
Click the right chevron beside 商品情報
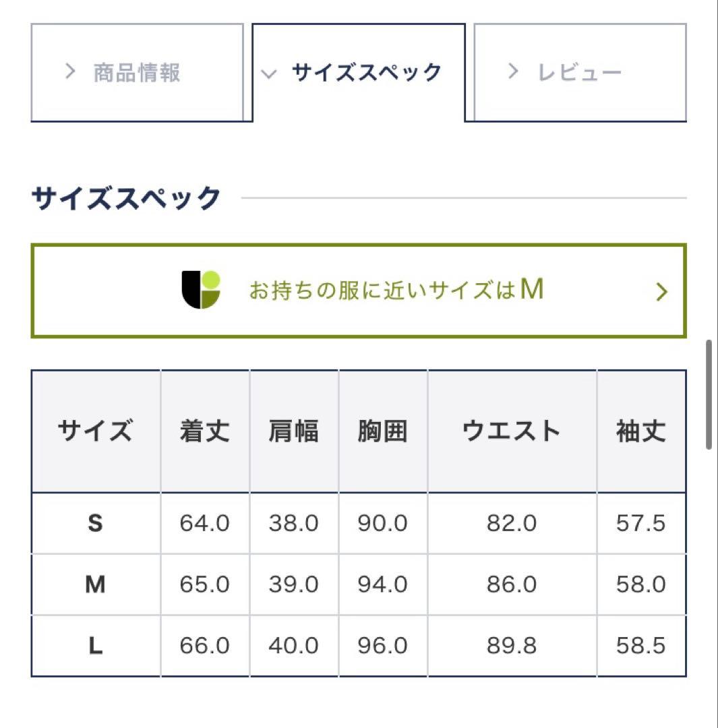70,72
